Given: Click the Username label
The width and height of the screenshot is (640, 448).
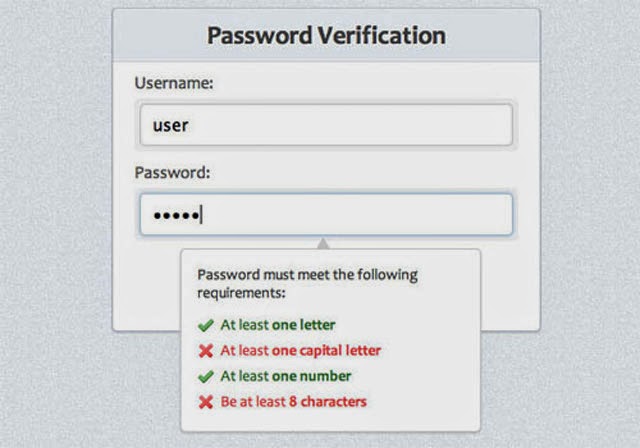Looking at the screenshot, I should tap(174, 83).
